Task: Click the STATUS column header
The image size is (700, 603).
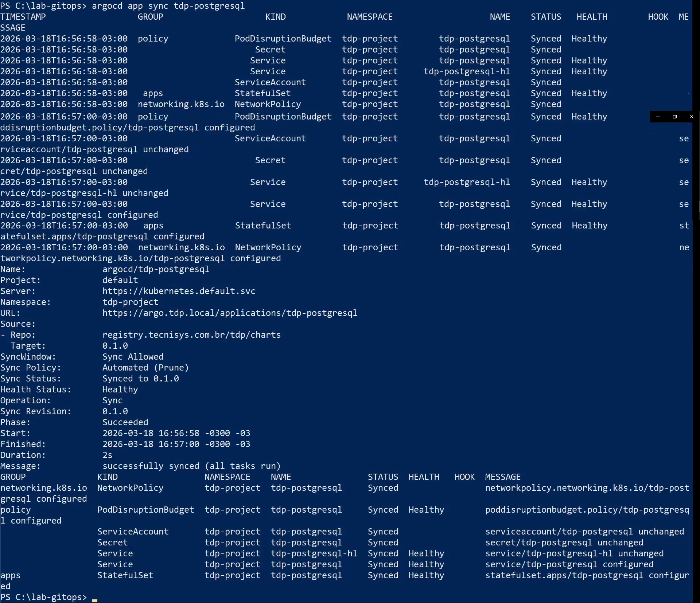Action: point(546,16)
